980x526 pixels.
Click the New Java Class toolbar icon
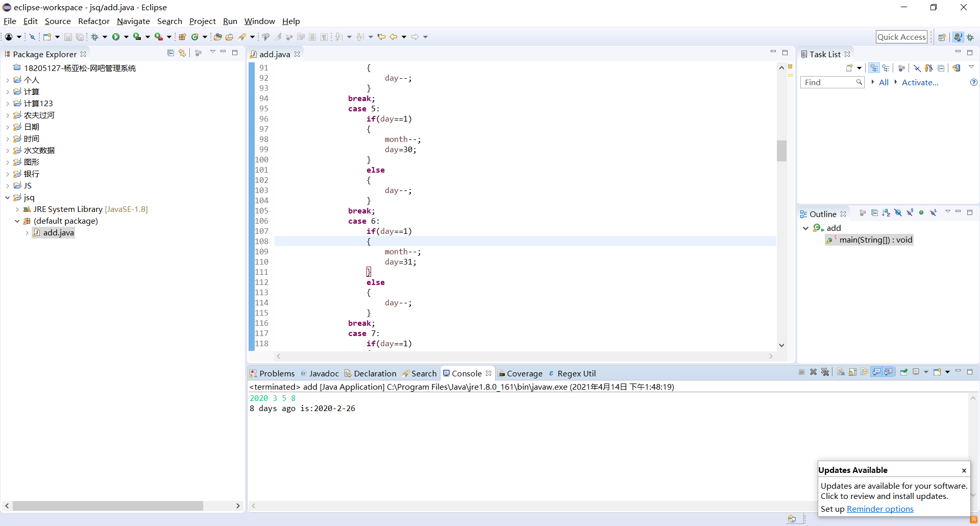pyautogui.click(x=195, y=37)
